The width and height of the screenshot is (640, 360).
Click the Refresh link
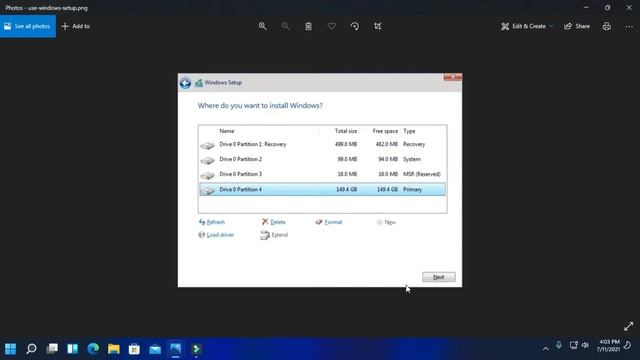pyautogui.click(x=212, y=222)
